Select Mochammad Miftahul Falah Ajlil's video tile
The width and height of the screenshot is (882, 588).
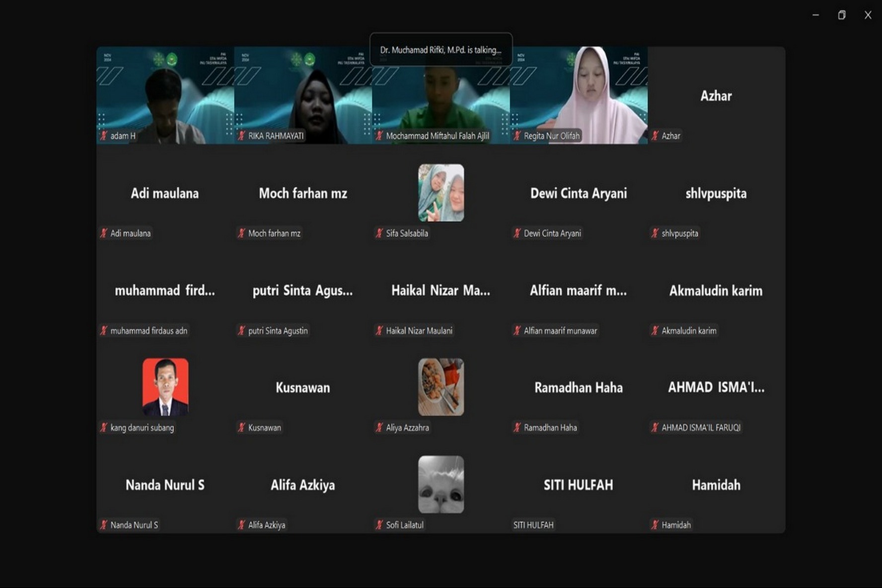[441, 95]
